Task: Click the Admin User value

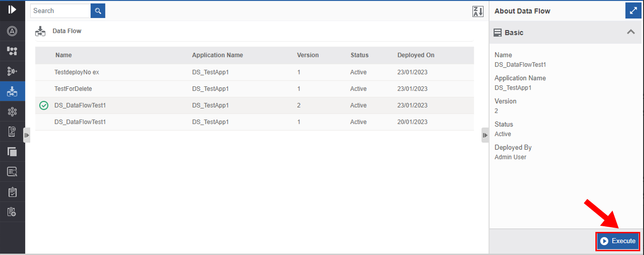Action: [510, 157]
